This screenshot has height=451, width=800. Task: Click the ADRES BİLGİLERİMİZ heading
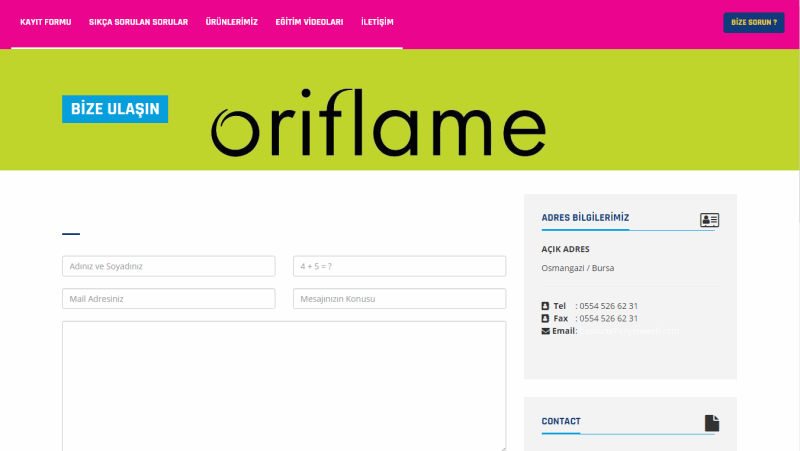(x=585, y=217)
